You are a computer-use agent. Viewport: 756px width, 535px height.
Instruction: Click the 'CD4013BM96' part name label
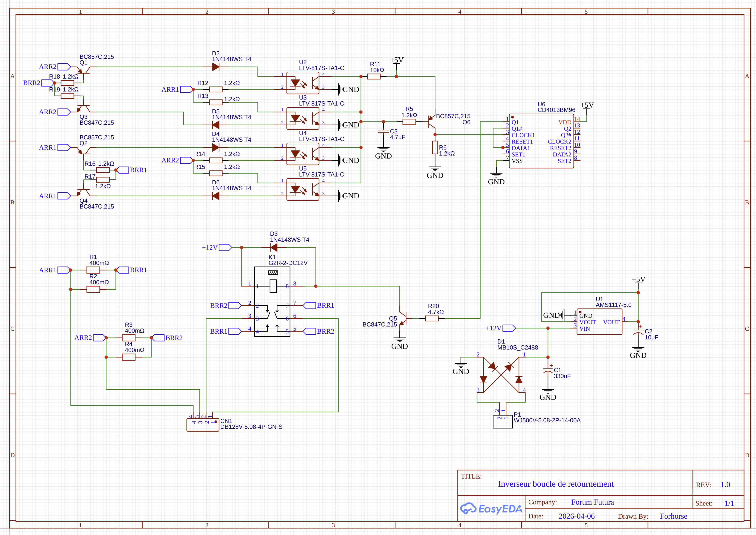coord(557,110)
